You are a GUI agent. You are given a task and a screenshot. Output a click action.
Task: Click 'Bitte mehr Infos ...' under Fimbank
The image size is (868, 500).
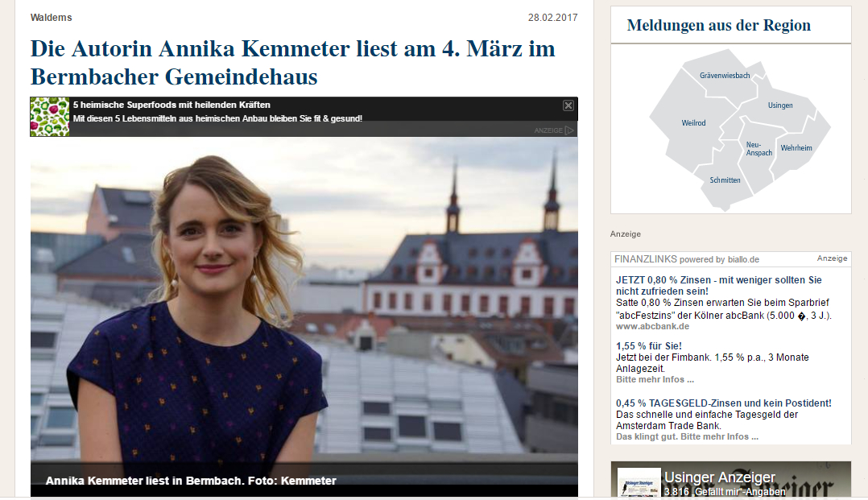(655, 380)
